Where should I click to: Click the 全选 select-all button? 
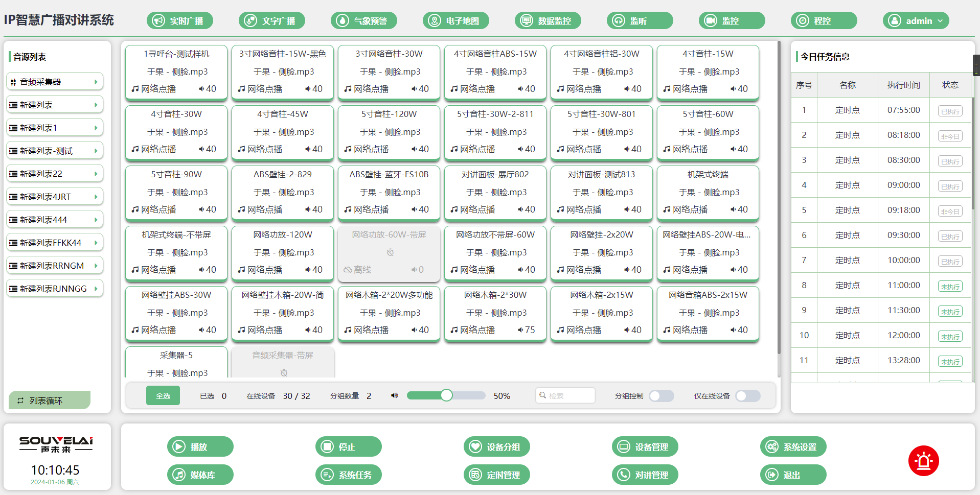tap(163, 395)
